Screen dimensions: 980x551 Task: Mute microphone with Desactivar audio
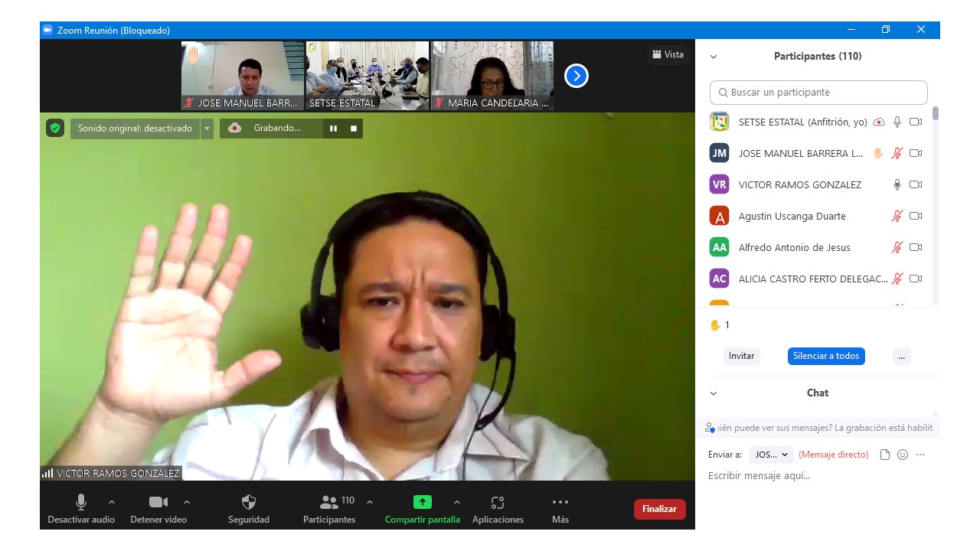click(81, 509)
